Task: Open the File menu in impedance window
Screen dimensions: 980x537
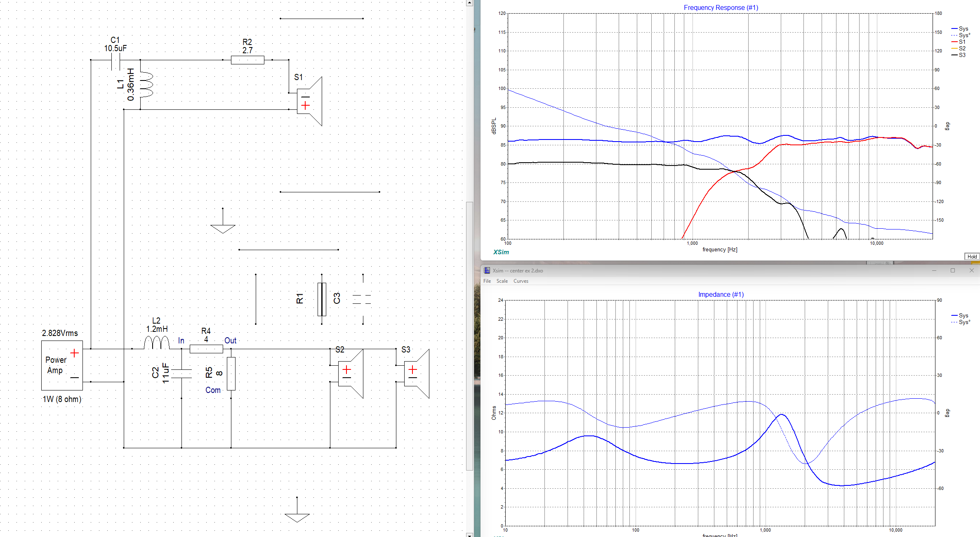Action: point(487,281)
